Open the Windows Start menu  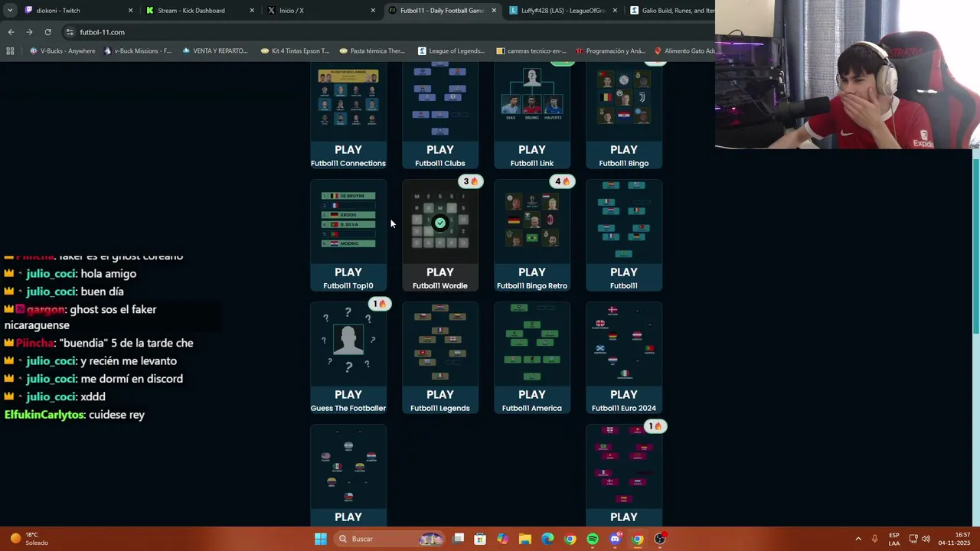pyautogui.click(x=321, y=539)
